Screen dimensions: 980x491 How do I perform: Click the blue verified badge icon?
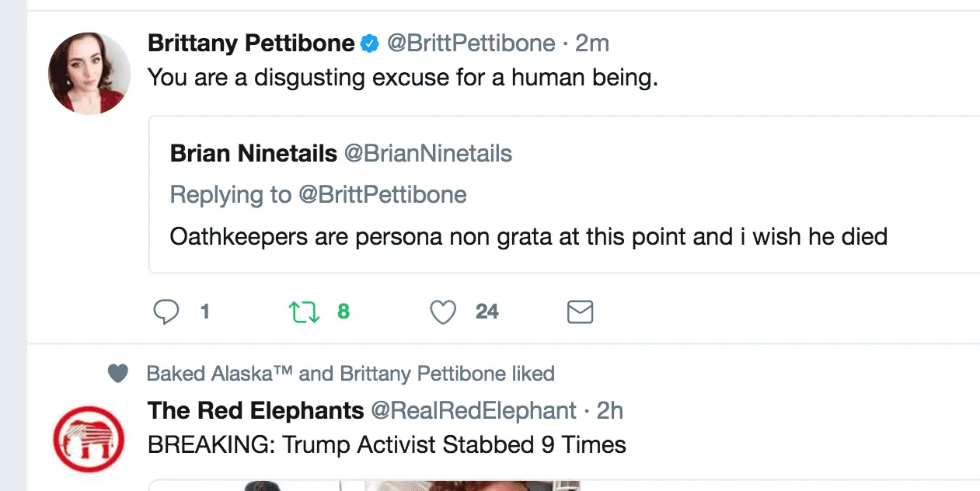[370, 44]
